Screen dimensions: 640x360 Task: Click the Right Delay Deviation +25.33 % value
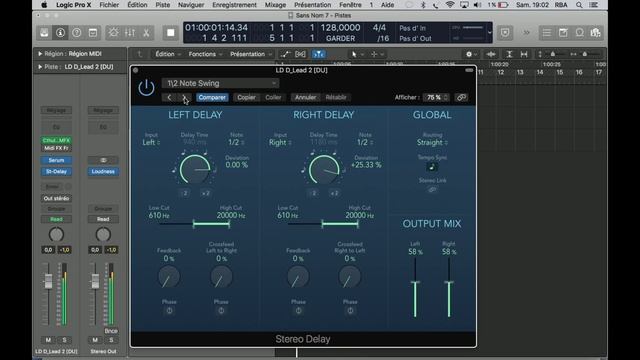coord(366,165)
